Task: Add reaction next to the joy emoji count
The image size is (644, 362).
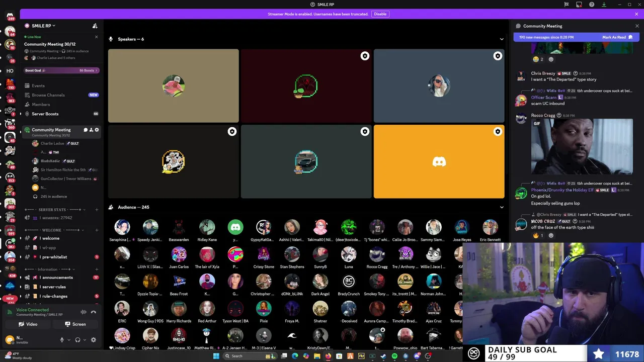Action: pos(551,59)
